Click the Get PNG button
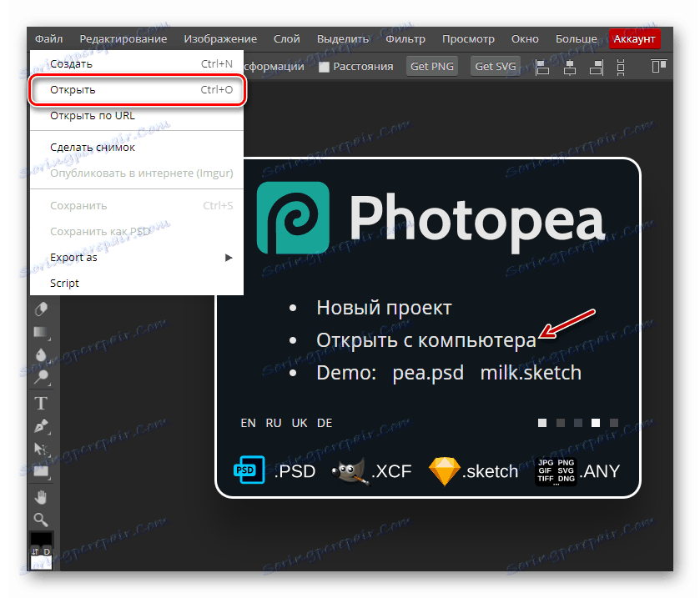This screenshot has height=598, width=700. tap(432, 67)
